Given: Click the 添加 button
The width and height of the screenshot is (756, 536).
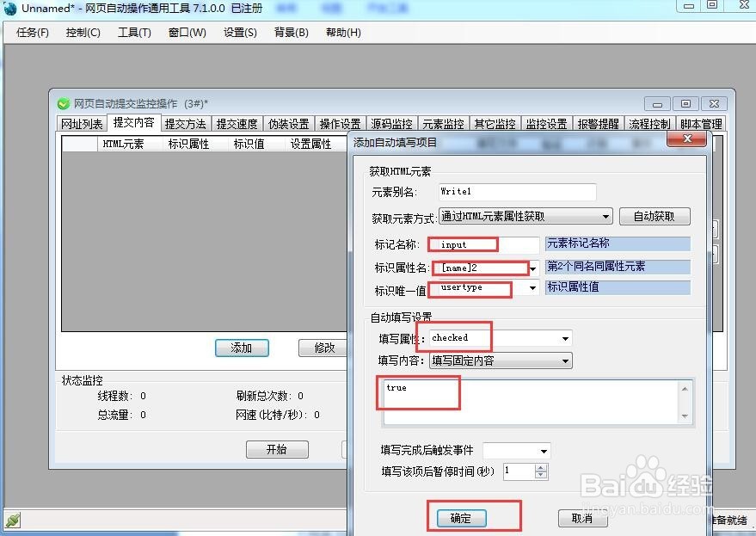Looking at the screenshot, I should (242, 348).
